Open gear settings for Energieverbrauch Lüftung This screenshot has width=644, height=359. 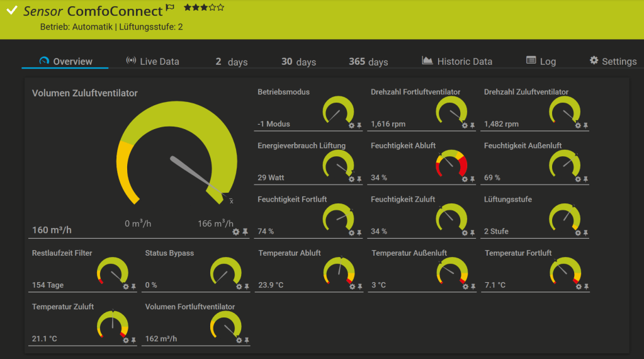[x=352, y=179]
